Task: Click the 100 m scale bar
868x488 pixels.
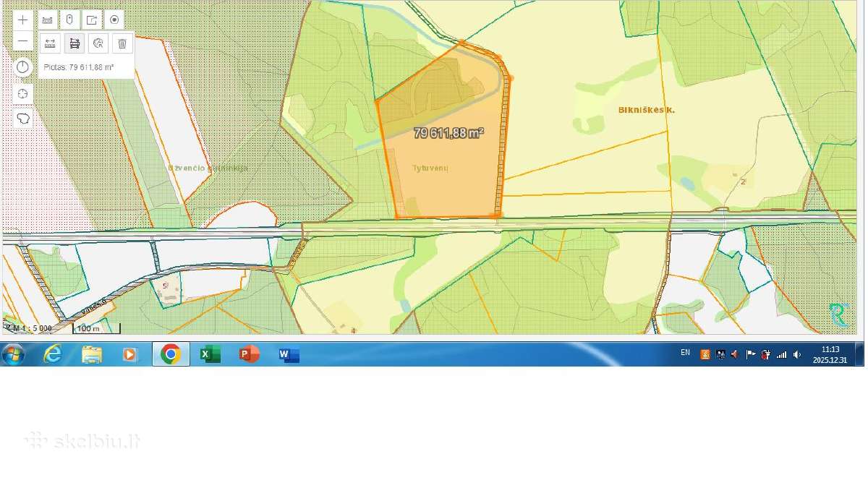Action: pyautogui.click(x=96, y=328)
